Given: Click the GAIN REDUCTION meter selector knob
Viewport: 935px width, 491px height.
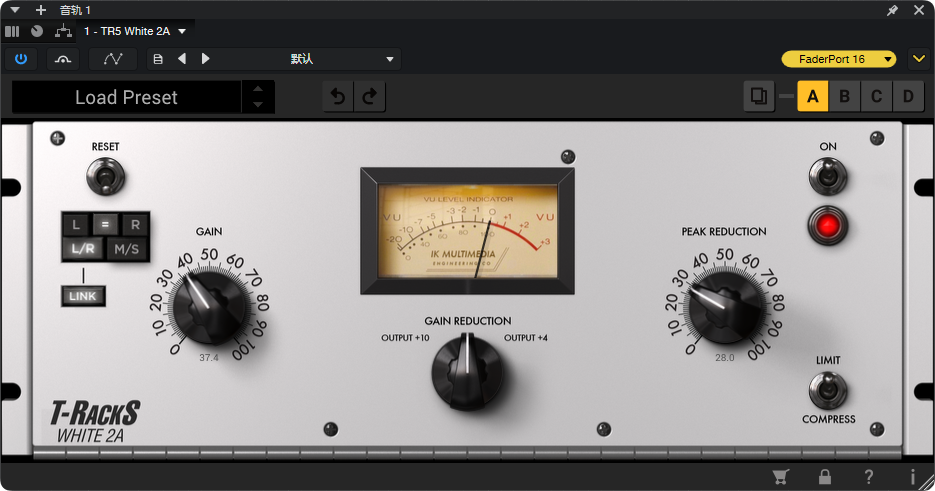Looking at the screenshot, I should pyautogui.click(x=467, y=371).
